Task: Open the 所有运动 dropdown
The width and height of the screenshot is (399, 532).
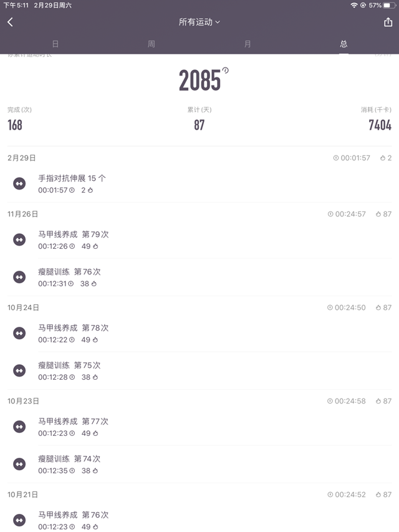Action: (199, 22)
